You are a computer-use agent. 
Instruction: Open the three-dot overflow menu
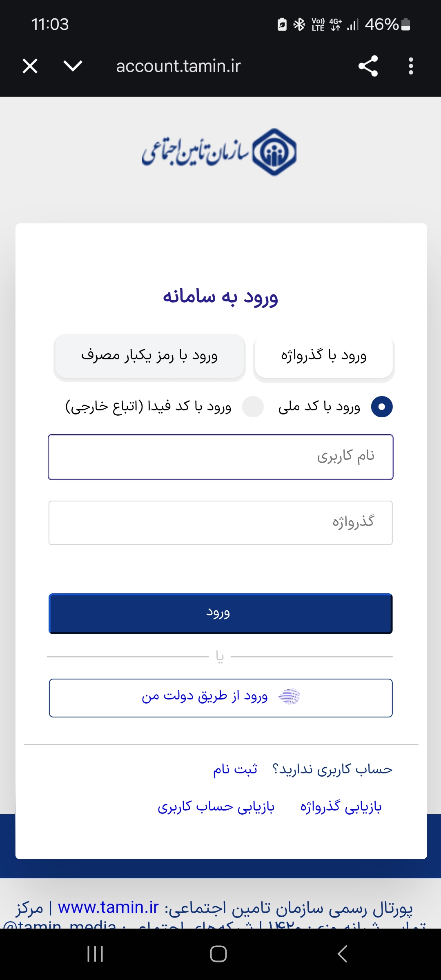(411, 66)
